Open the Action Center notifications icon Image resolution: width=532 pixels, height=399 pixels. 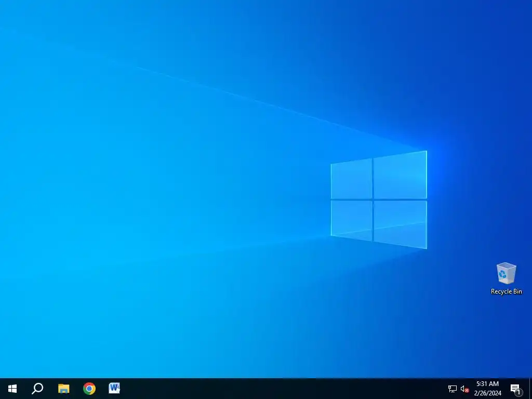(516, 389)
